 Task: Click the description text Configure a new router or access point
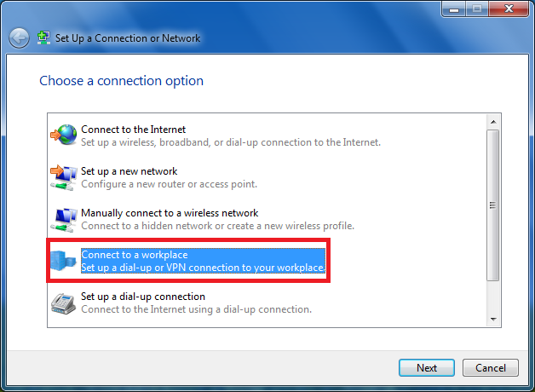169,184
